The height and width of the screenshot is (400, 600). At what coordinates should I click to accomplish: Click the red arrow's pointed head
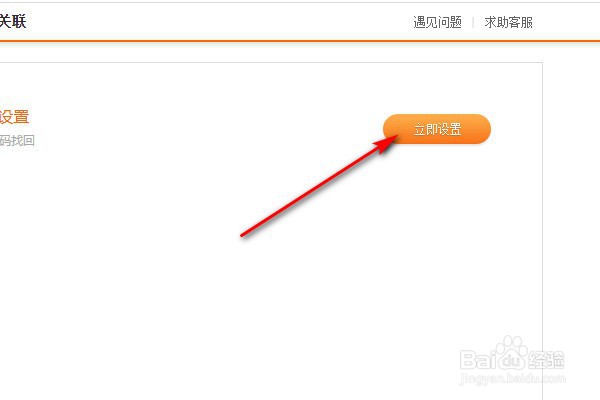386,144
